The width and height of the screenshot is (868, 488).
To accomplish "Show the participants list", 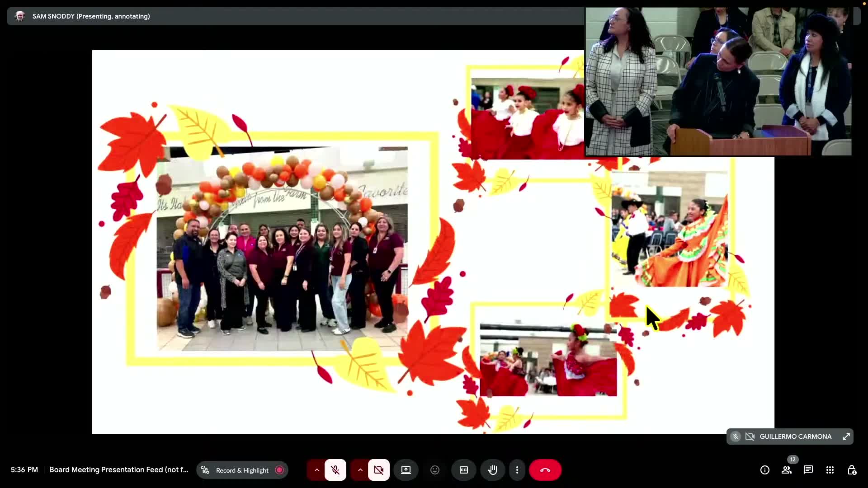I will (787, 470).
